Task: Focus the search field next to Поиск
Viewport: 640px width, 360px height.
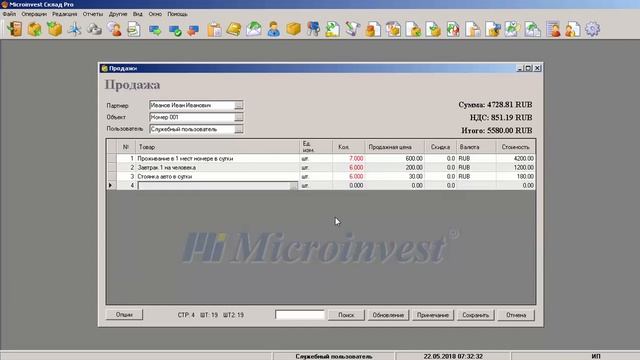Action: (x=300, y=315)
